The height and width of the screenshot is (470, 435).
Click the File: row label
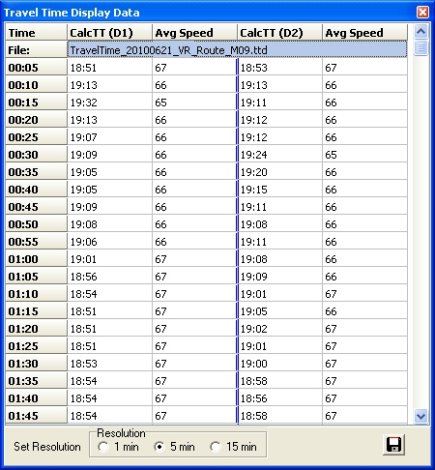(x=36, y=50)
